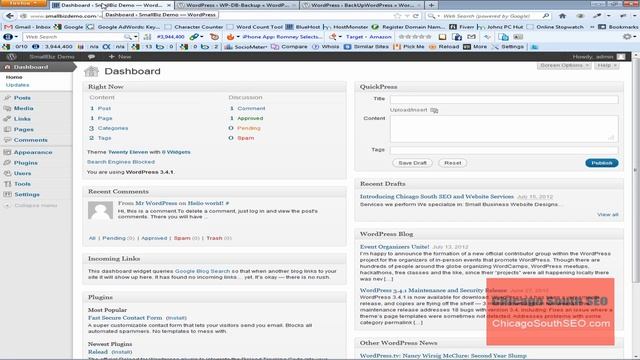Click View all under Recent Drafts
The width and height of the screenshot is (640, 360).
click(x=608, y=215)
